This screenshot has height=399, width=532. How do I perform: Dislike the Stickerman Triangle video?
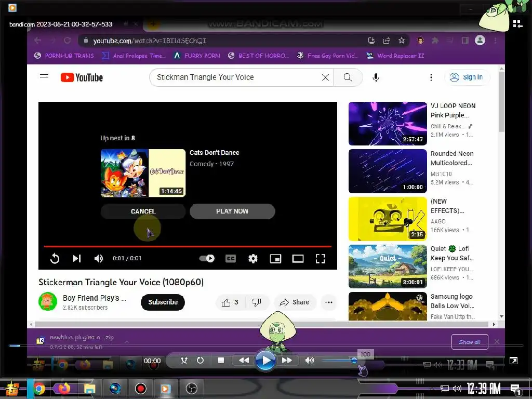[257, 302]
